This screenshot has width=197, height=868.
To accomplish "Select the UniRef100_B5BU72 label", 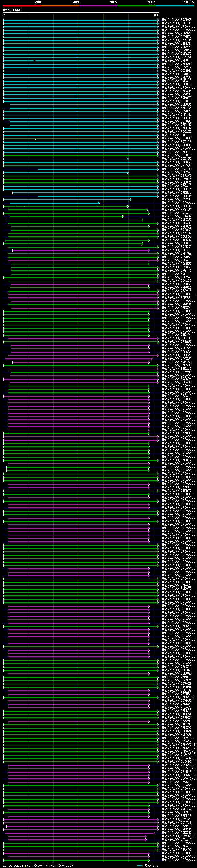I will pyautogui.click(x=176, y=460).
